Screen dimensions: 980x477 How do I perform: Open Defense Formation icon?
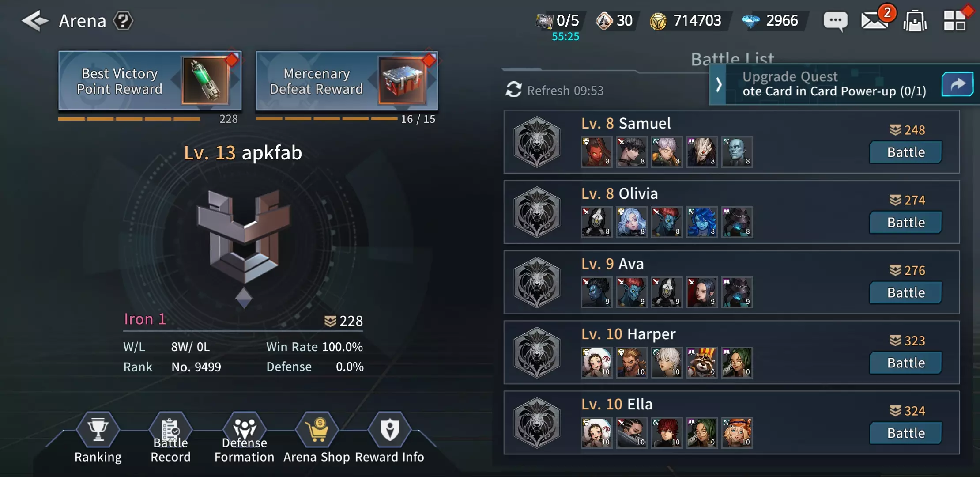point(245,429)
